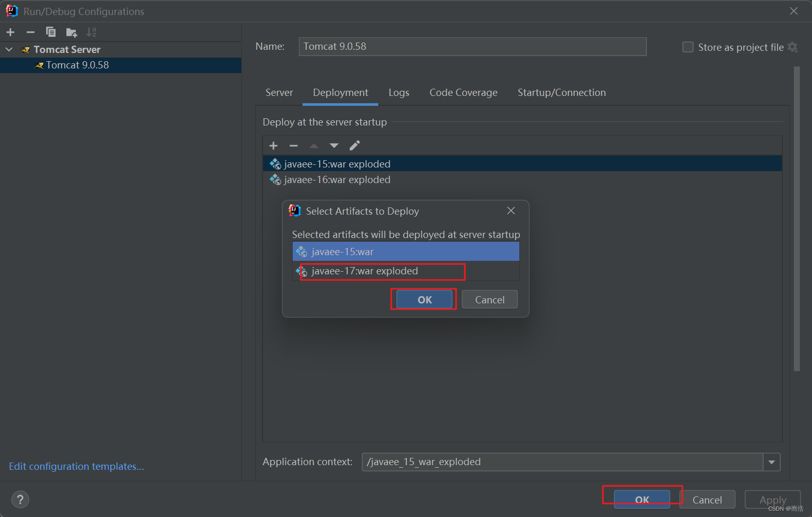Choose javaee-17:war exploded in artifact dialog
This screenshot has width=812, height=517.
click(x=406, y=271)
